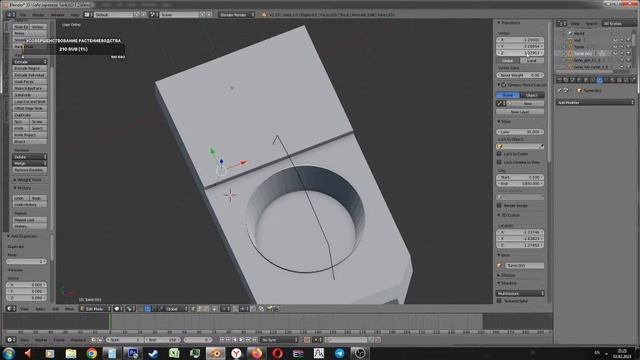Click the Windows Start orb
This screenshot has height=360, width=640.
point(9,353)
